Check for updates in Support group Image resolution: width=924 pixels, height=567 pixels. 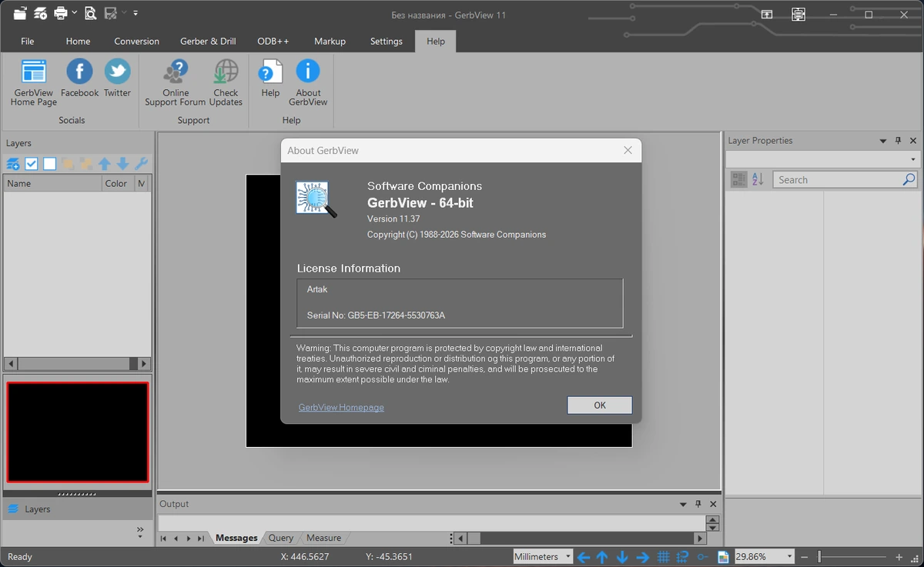(x=226, y=82)
